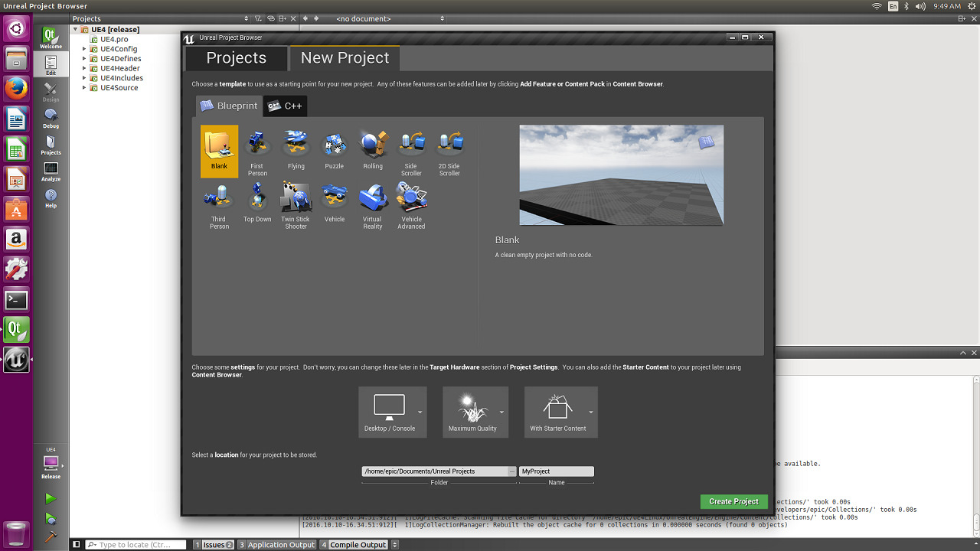This screenshot has height=551, width=980.
Task: Expand the UE4Source tree node
Action: coord(84,88)
